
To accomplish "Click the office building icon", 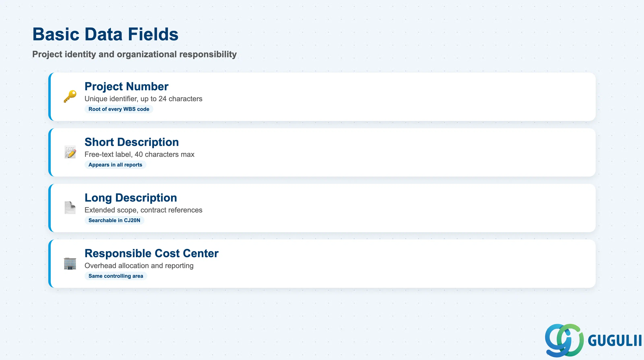I will (70, 263).
